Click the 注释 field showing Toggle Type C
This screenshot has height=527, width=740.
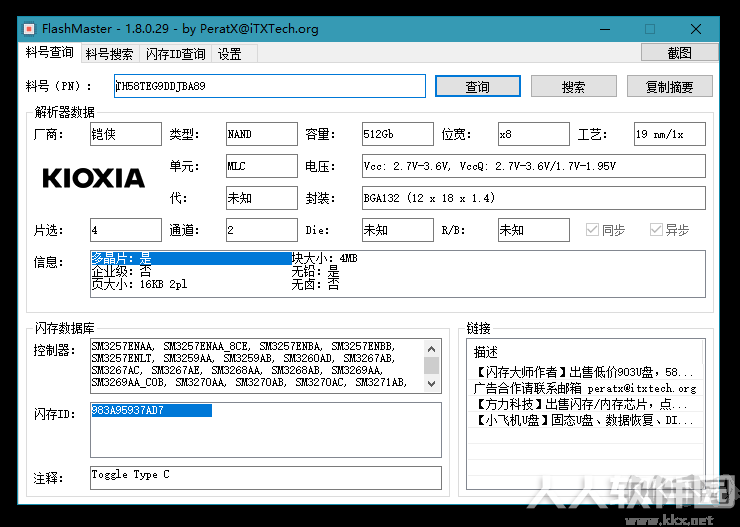click(266, 478)
